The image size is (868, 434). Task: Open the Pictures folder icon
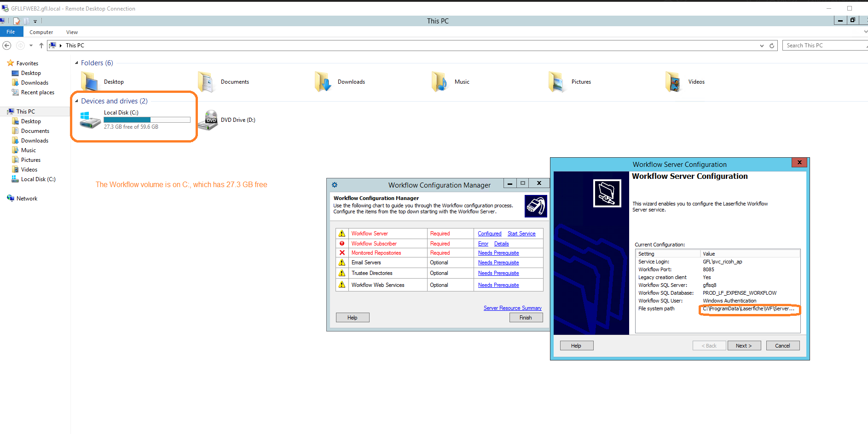pyautogui.click(x=556, y=82)
